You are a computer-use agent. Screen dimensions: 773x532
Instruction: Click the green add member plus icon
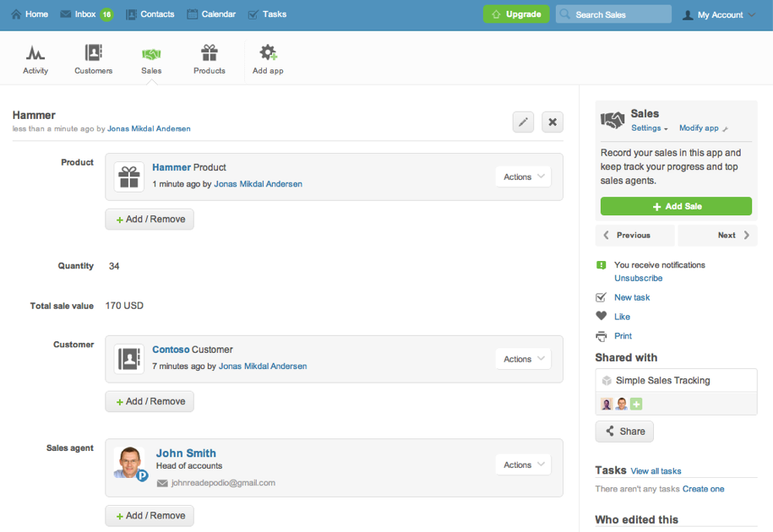[x=636, y=404]
